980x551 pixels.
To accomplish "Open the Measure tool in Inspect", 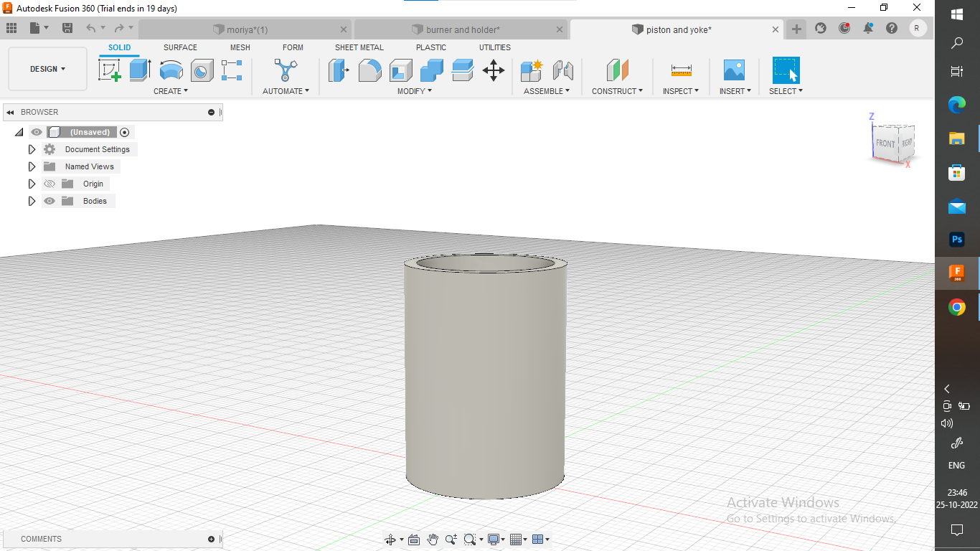I will (681, 70).
